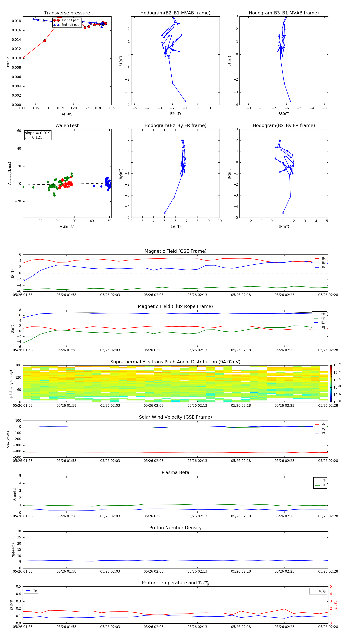This screenshot has height=644, width=351.
Task: Click the 'Magnetic Field (Flux Rope Frame)' title
Action: pos(175,307)
